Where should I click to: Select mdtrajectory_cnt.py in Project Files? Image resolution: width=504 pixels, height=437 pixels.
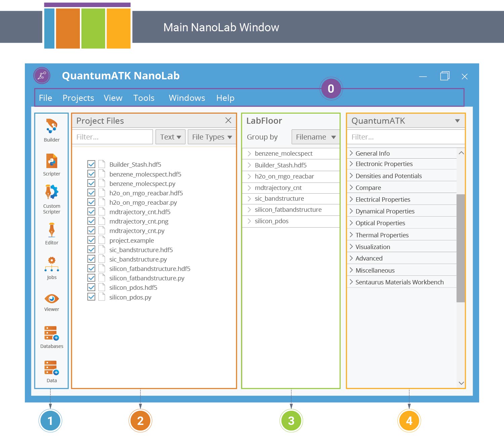pyautogui.click(x=137, y=231)
